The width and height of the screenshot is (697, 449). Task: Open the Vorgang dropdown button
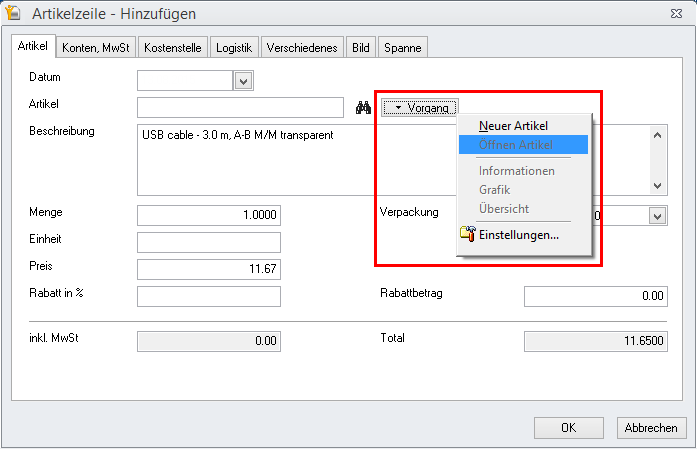click(419, 107)
